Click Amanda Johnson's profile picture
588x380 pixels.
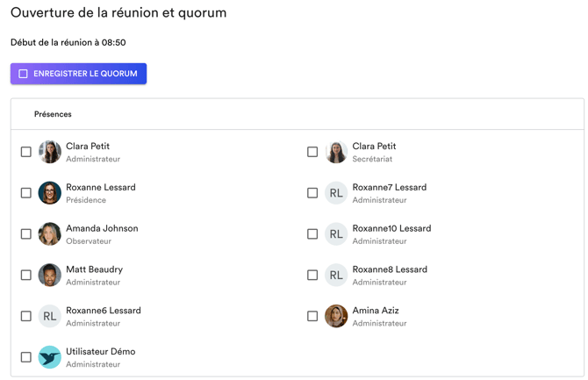[50, 234]
